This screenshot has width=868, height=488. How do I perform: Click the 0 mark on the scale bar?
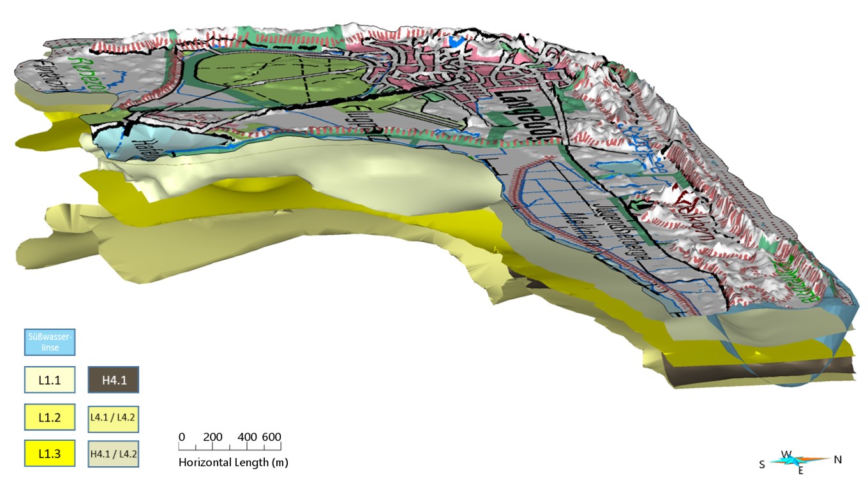tap(182, 438)
